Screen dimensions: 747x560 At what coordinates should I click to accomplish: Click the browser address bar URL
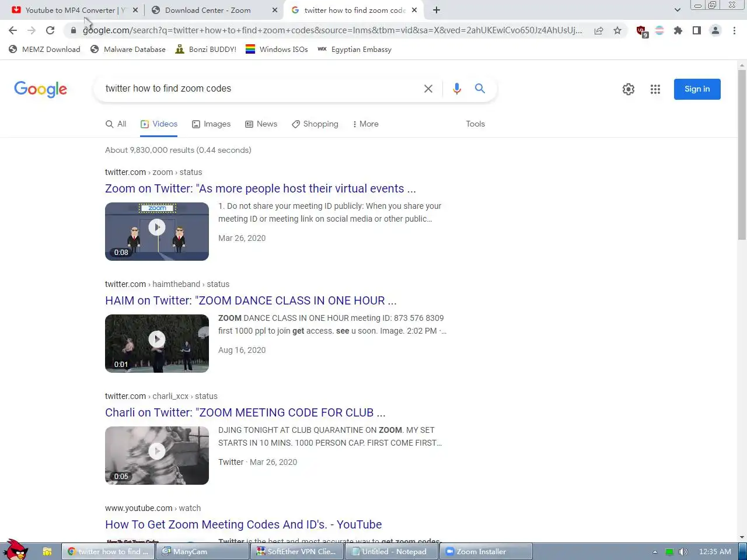(x=333, y=30)
